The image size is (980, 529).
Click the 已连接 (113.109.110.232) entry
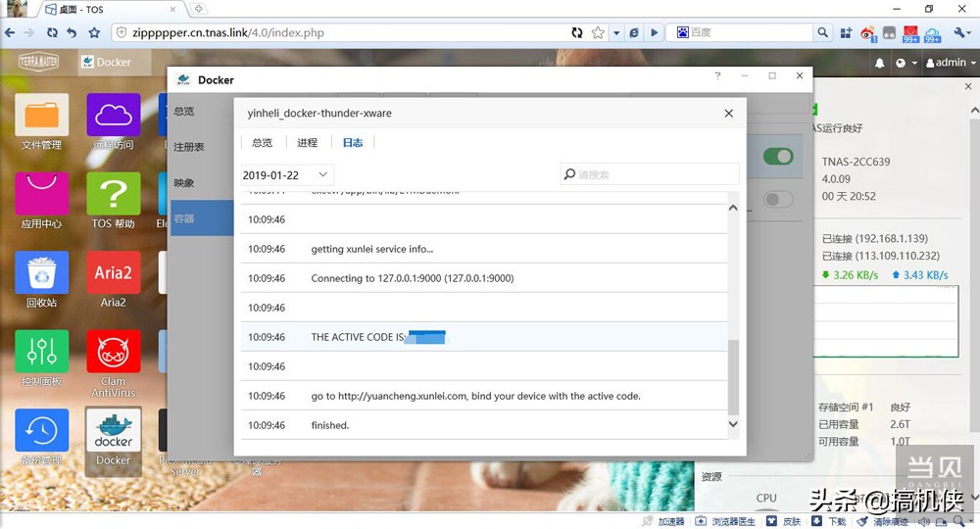pyautogui.click(x=881, y=256)
